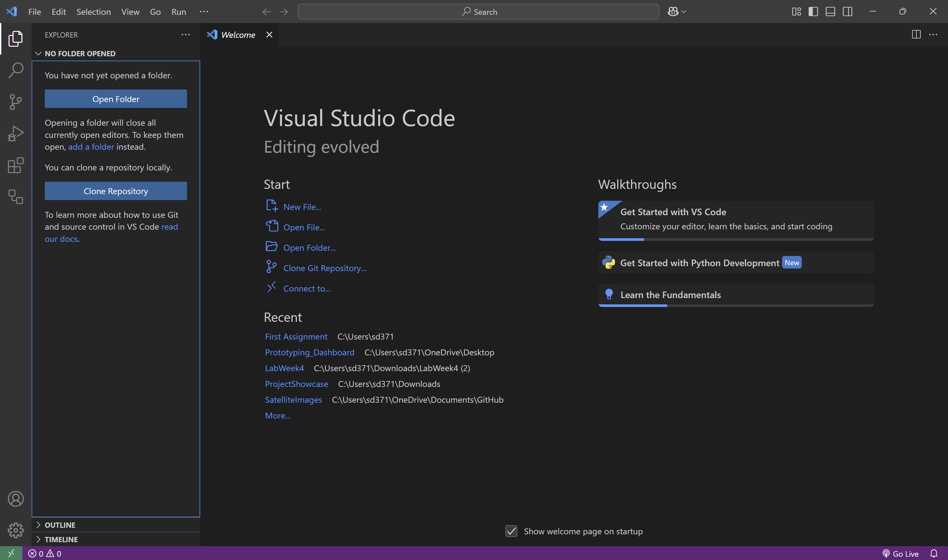The width and height of the screenshot is (948, 560).
Task: Open Get Started with Python Development walkthrough
Action: tap(736, 262)
